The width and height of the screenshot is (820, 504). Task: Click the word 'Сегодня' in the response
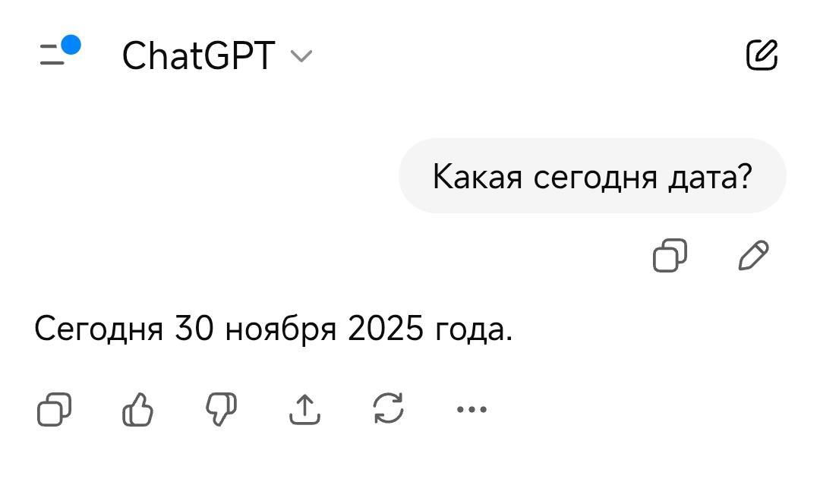(x=99, y=329)
